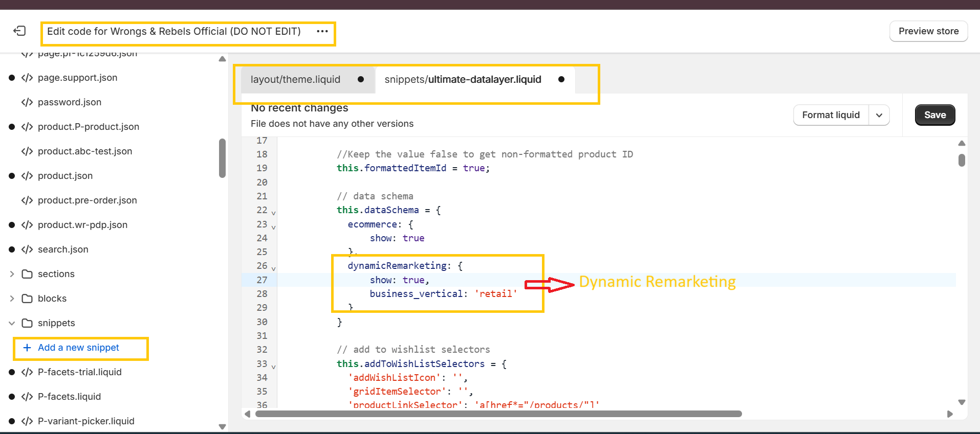Screen dimensions: 980x434
Task: Place cursor on line 27 'show: true,'
Action: tap(400, 280)
